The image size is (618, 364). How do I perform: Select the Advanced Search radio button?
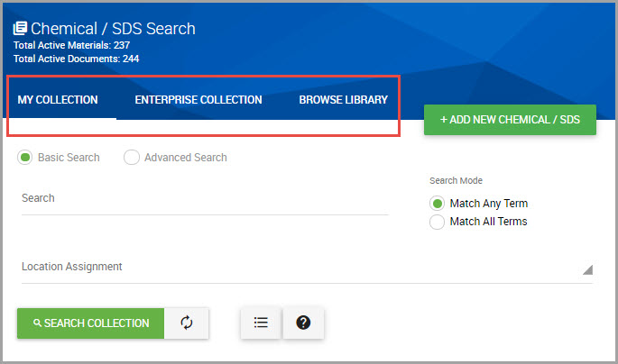click(131, 158)
